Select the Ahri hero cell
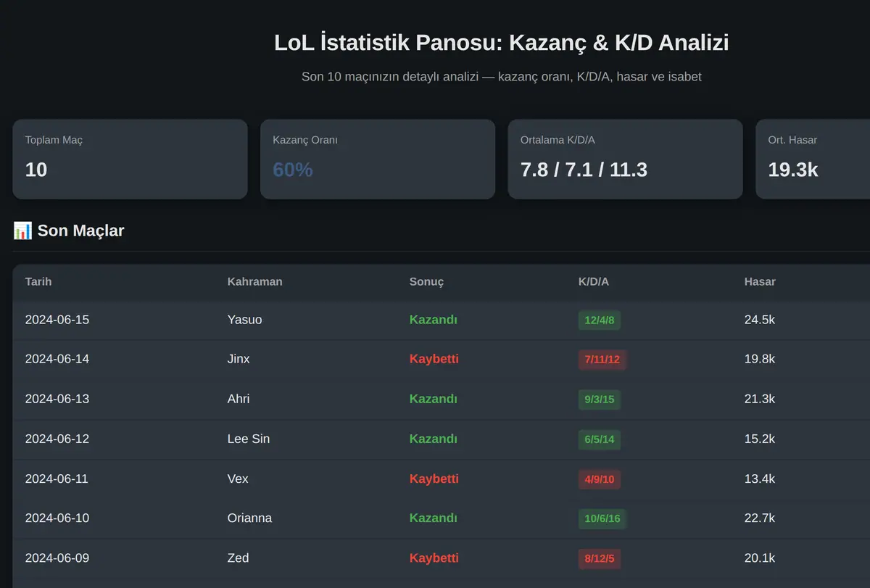870x588 pixels. pos(239,399)
